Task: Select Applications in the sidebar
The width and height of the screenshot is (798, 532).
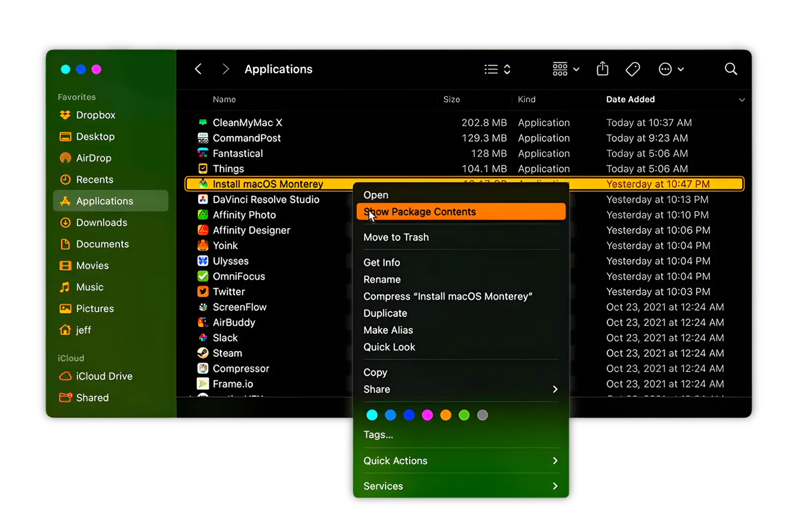Action: click(110, 201)
